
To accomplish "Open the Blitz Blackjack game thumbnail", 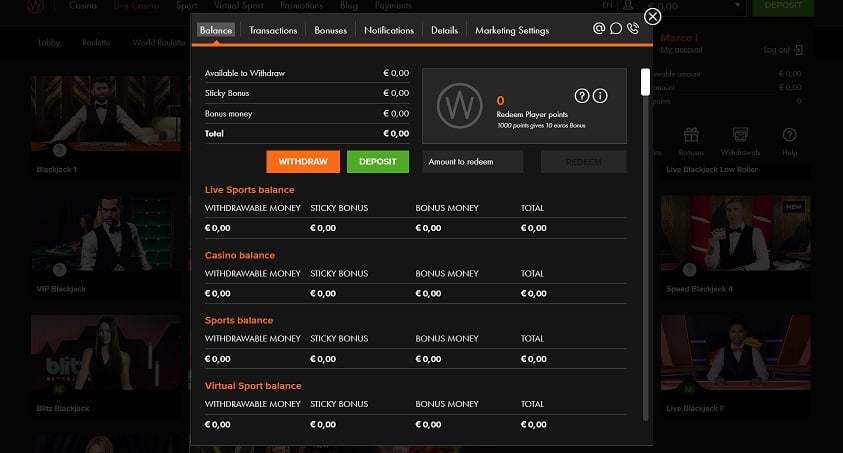I will pyautogui.click(x=106, y=353).
